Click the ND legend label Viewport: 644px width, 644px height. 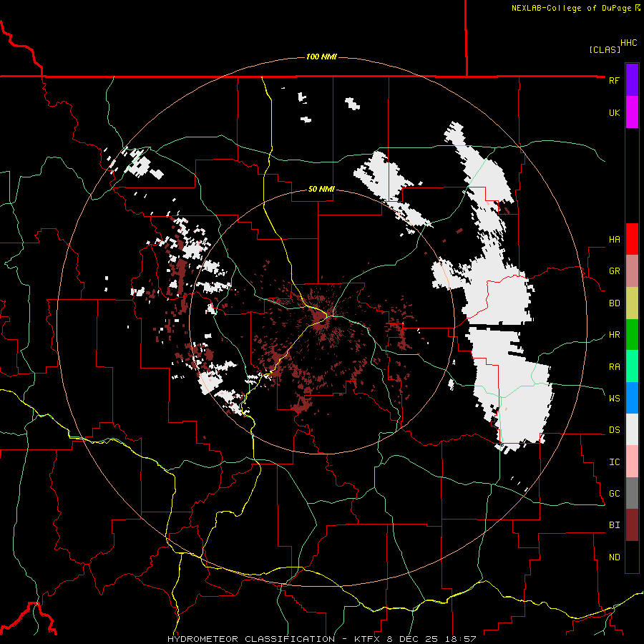tap(614, 557)
